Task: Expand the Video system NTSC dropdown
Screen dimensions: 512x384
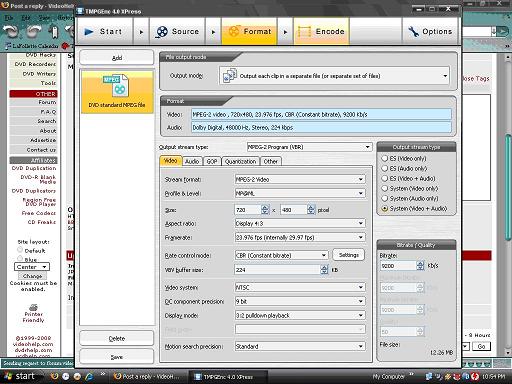Action: pos(300,287)
